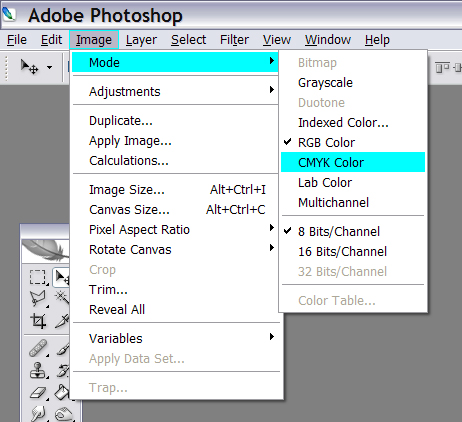Switch image mode to Grayscale

click(x=353, y=82)
